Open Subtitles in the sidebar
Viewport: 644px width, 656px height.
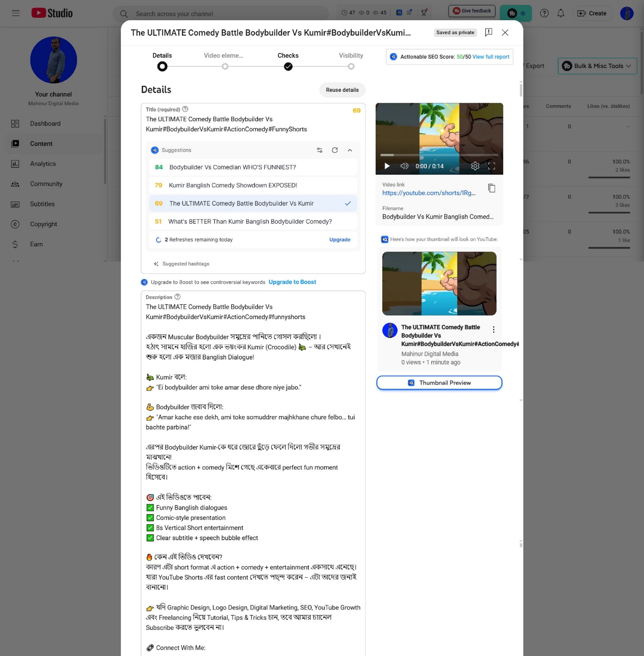coord(53,204)
